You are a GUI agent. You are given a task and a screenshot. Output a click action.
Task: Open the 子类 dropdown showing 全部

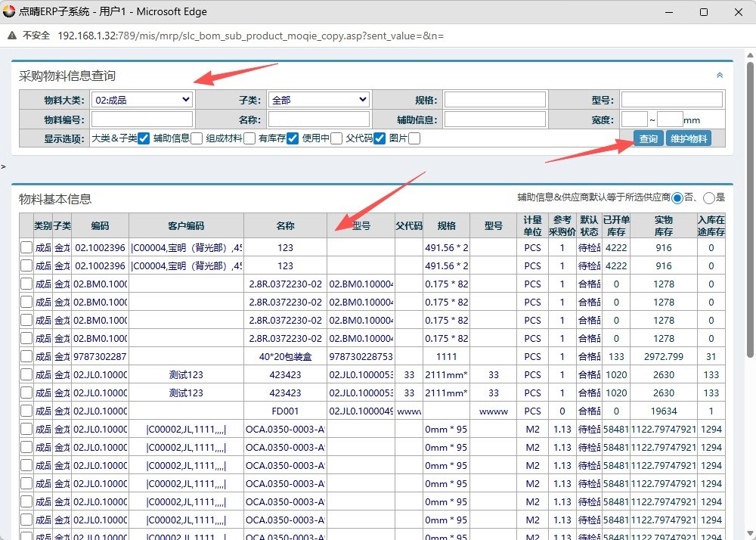click(319, 100)
